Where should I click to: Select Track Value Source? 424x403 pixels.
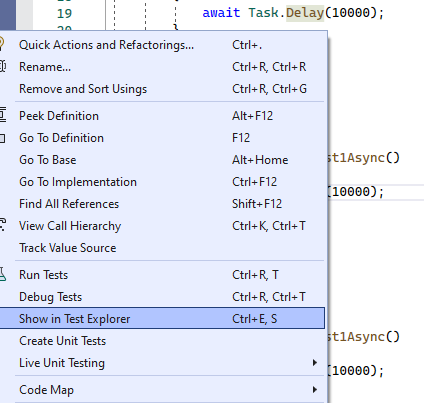coord(162,248)
